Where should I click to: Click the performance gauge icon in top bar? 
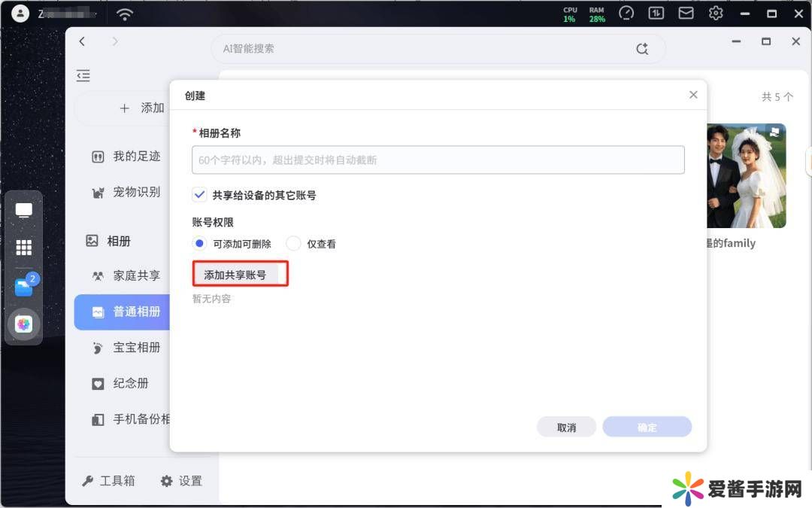[626, 14]
